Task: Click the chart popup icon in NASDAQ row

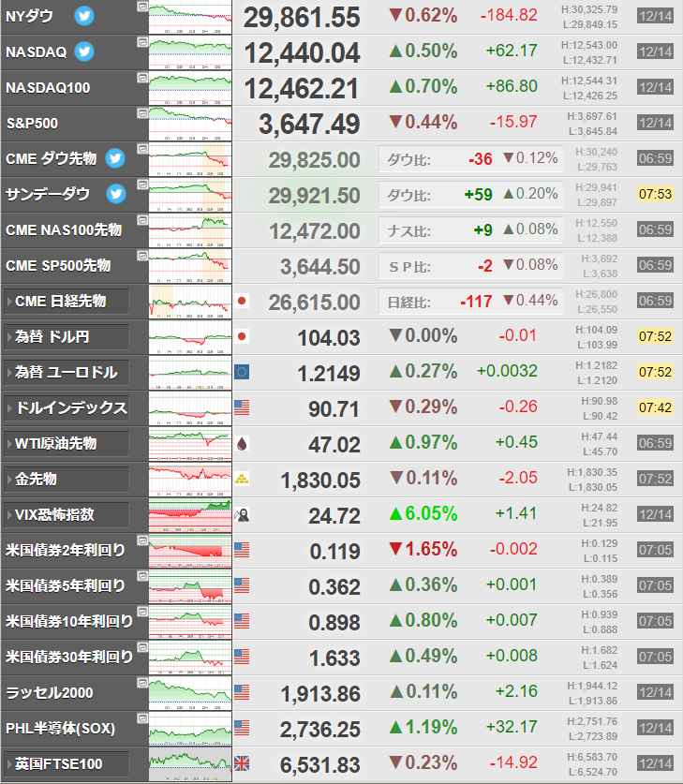Action: pos(142,42)
